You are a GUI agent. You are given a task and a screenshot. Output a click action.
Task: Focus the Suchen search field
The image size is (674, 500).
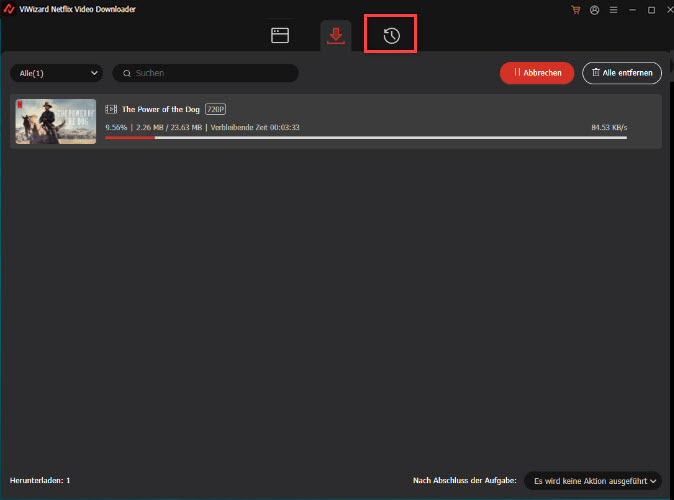coord(205,73)
